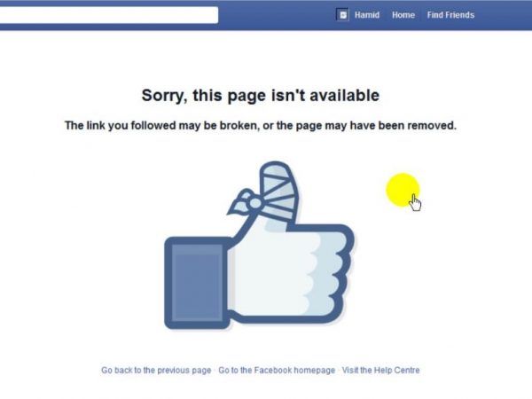
Task: Click the curled fingers of the thumbs-up hand
Action: click(330, 271)
